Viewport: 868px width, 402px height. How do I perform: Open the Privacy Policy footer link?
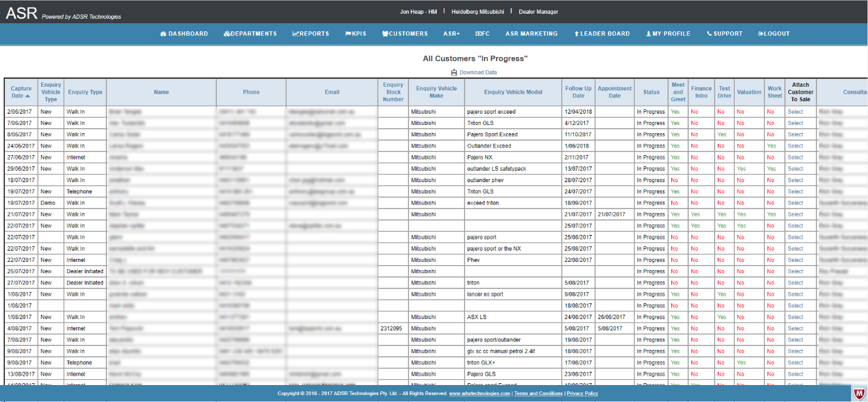[582, 394]
